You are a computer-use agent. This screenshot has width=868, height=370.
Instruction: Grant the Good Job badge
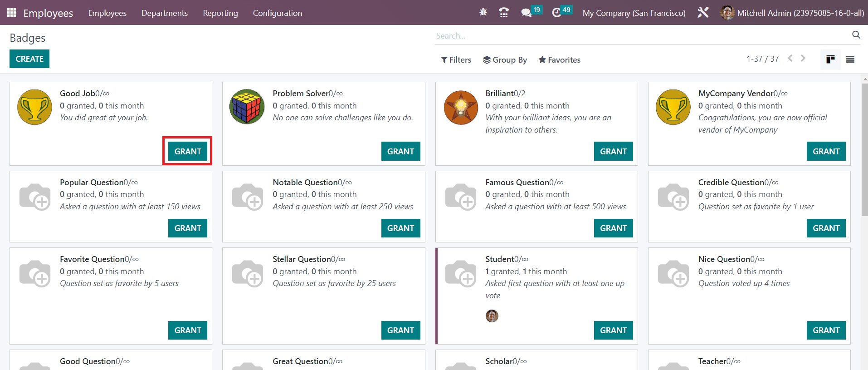(187, 151)
